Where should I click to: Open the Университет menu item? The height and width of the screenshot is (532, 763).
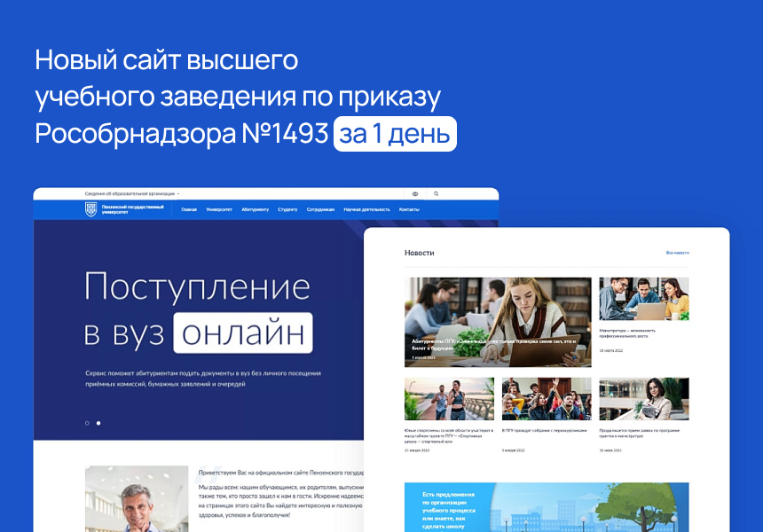point(219,210)
